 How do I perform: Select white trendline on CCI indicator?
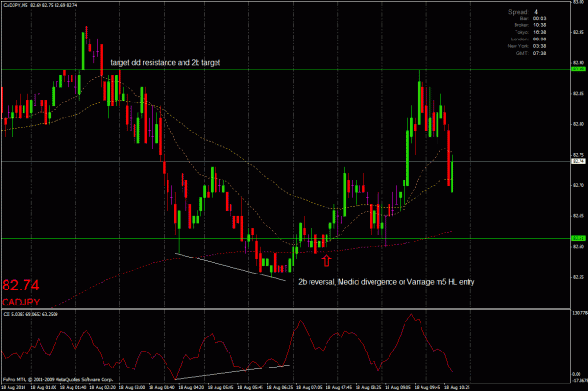231,372
